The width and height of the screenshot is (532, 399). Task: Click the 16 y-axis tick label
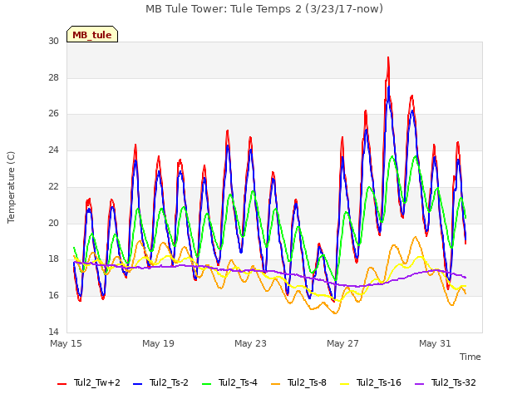click(53, 296)
